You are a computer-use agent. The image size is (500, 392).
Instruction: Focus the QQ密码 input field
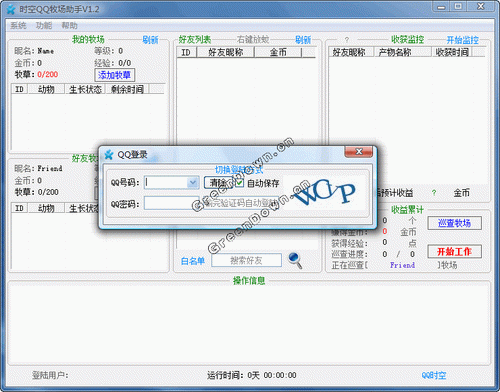coord(172,203)
